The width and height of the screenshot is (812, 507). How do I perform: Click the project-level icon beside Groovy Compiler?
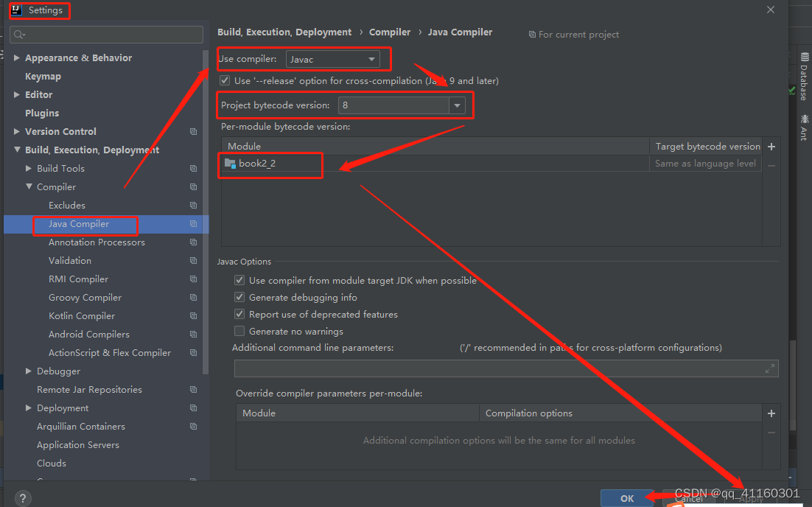point(193,298)
